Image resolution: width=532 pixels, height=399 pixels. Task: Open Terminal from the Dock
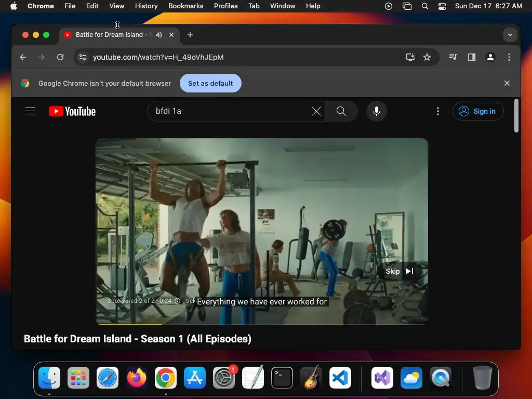[x=282, y=378]
